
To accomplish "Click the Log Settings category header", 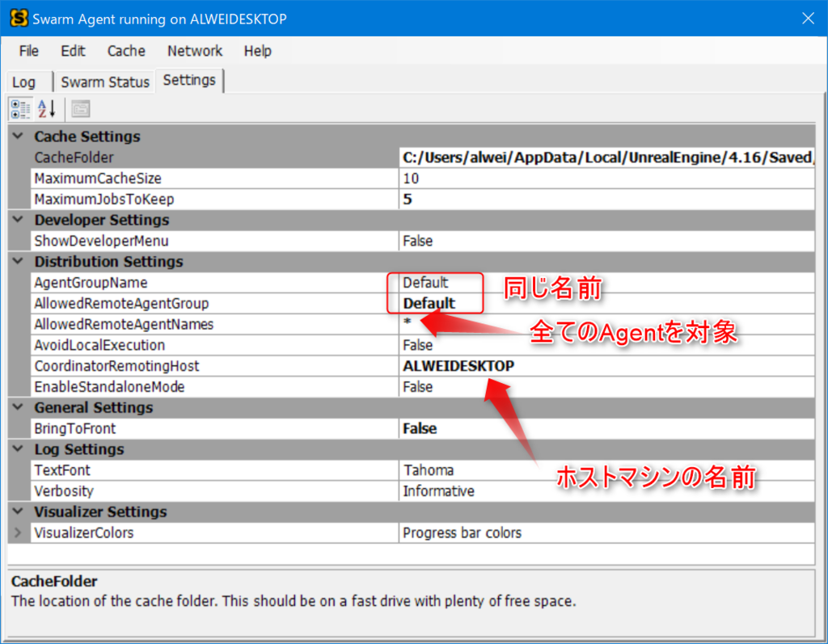I will 79,449.
